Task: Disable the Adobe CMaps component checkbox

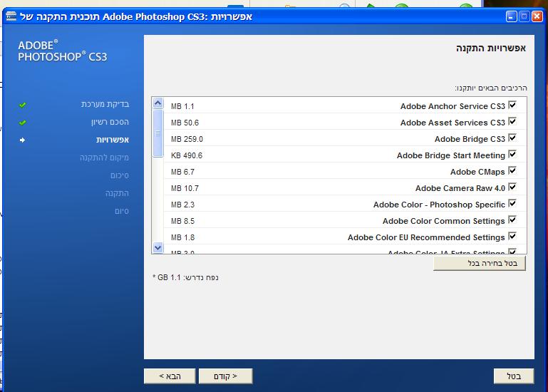Action: coord(512,170)
